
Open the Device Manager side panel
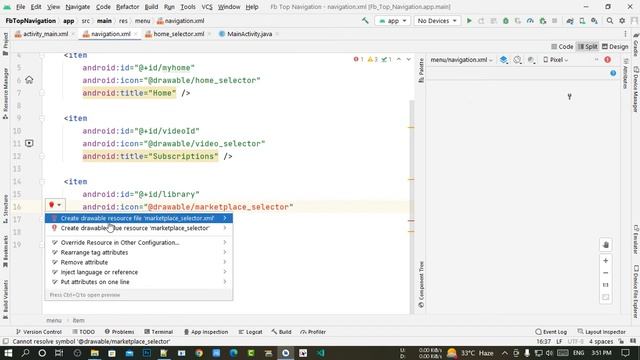(636, 89)
